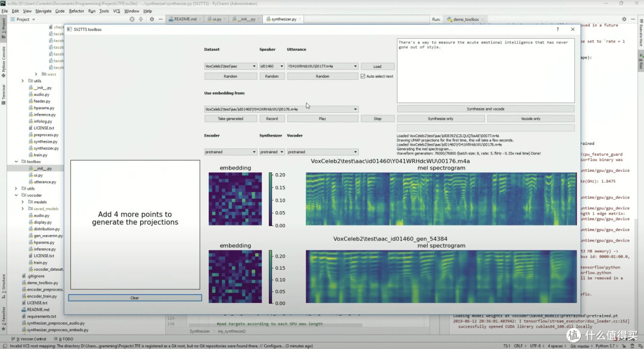Open the Dataset dropdown
Screen dimensions: 644x349
(230, 66)
